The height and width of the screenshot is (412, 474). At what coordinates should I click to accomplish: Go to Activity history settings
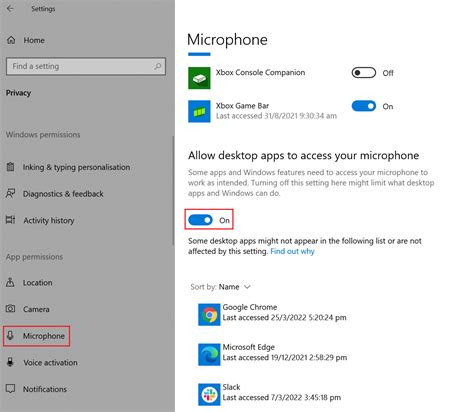pyautogui.click(x=49, y=220)
